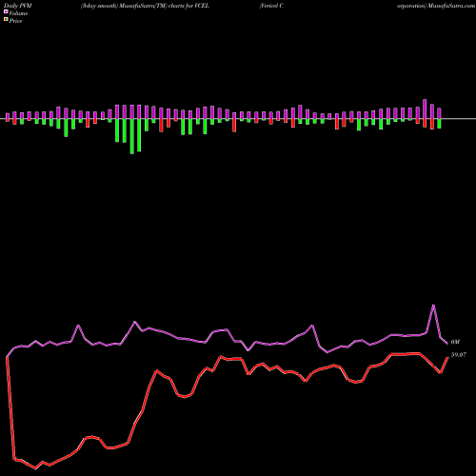This screenshot has height=476, width=476.
Task: Click the '59.07' price value label
Action: [459, 355]
